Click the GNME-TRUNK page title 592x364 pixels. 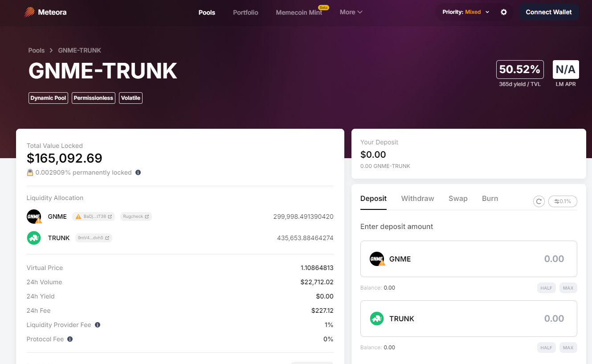pyautogui.click(x=103, y=70)
